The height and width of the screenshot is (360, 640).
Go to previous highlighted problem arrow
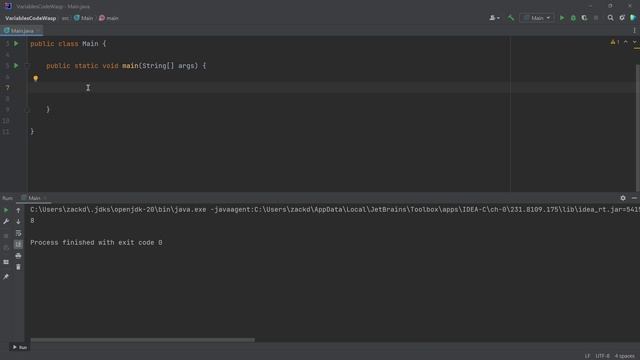[x=626, y=42]
